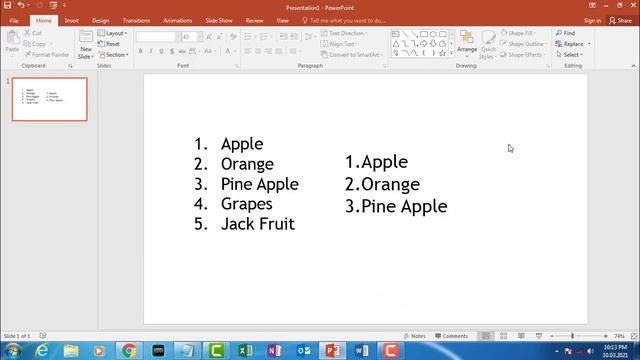Open the File tab
The width and height of the screenshot is (640, 360).
click(14, 20)
